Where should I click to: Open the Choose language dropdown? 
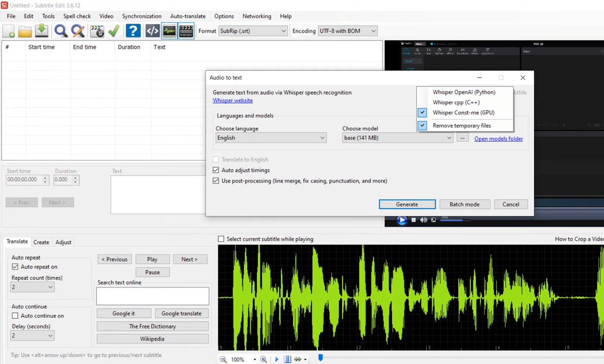(271, 138)
